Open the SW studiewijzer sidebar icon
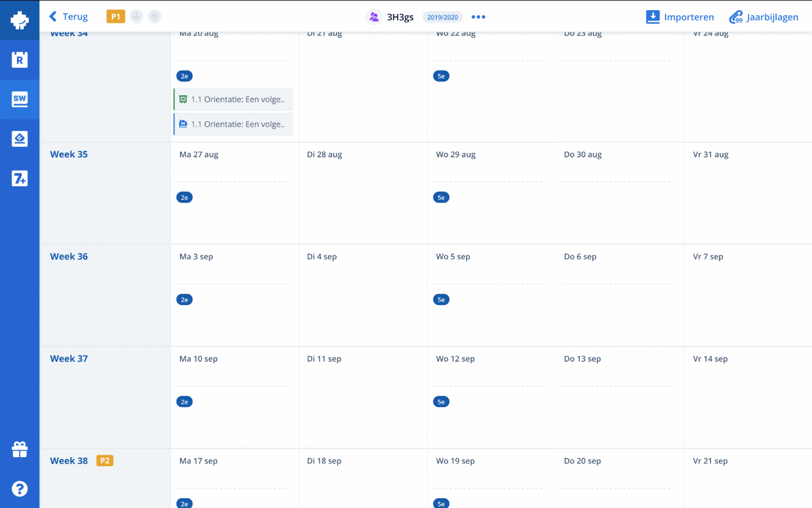 (x=19, y=99)
